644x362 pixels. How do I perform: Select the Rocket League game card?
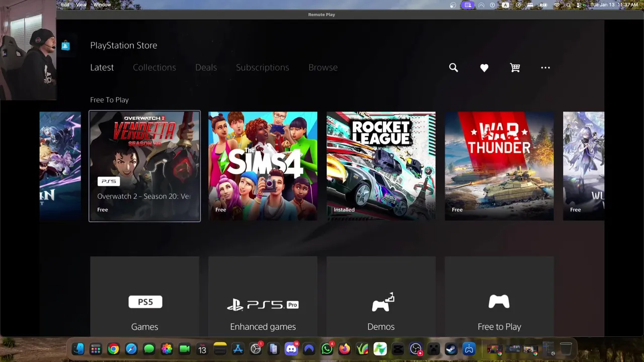381,166
